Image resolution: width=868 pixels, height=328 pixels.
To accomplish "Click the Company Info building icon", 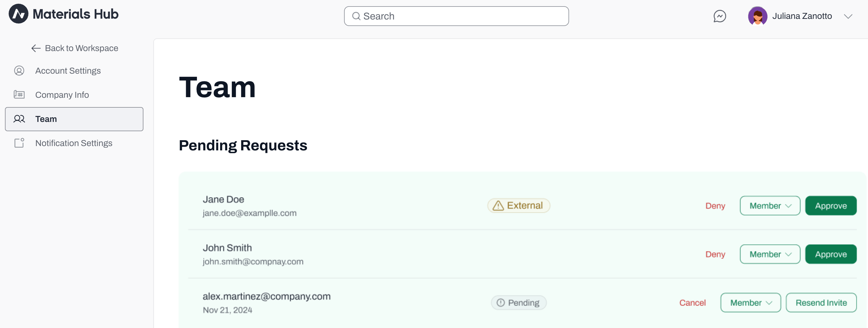I will pyautogui.click(x=19, y=94).
